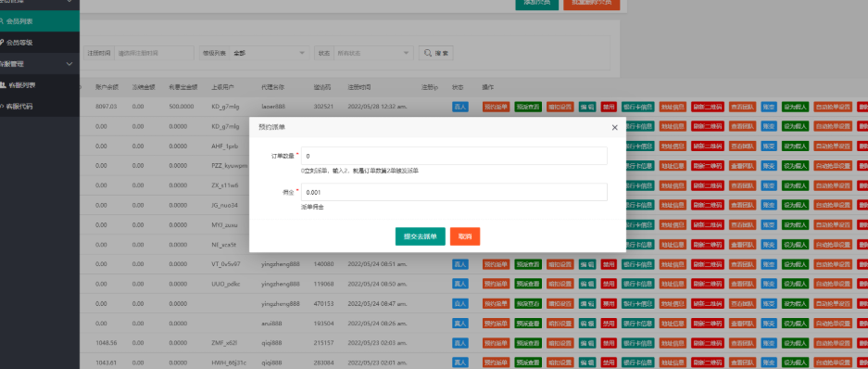Click the 真人 badge in the HWH_66j31c row

tap(460, 363)
